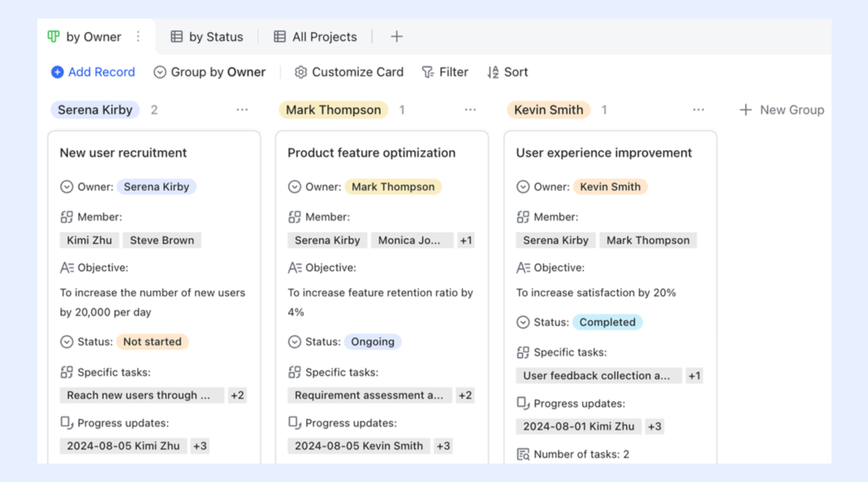Viewport: 868px width, 482px height.
Task: Click the objective text about 20,000 new users
Action: tap(153, 302)
